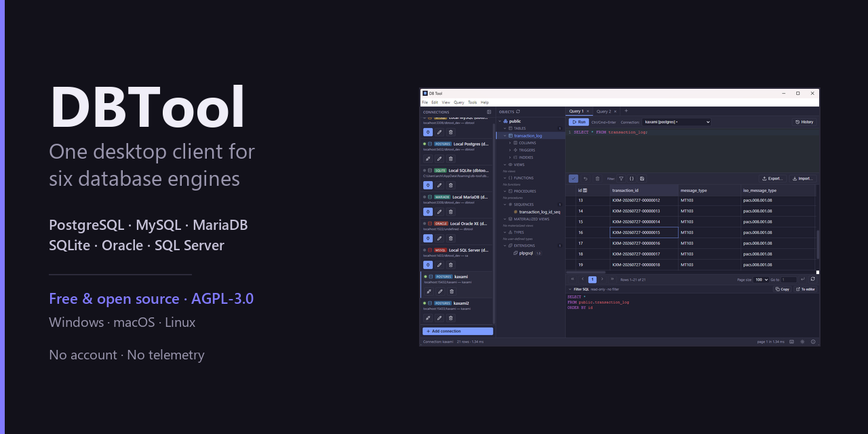
Task: Toggle theme with the sun icon in status bar
Action: [802, 342]
